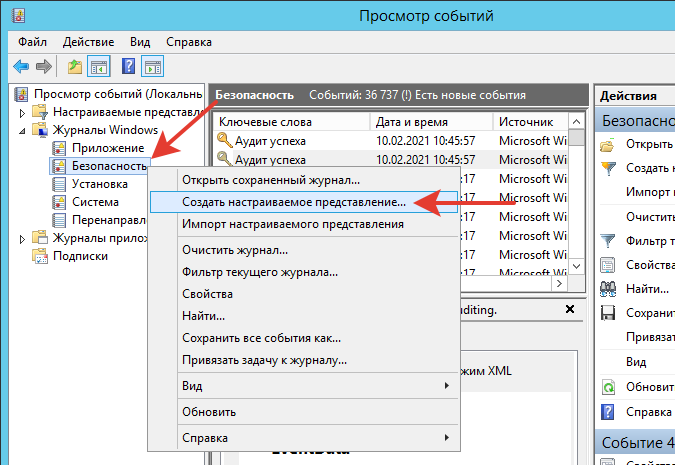Image resolution: width=675 pixels, height=465 pixels.
Task: Collapse the Журналы Windows tree node
Action: click(x=23, y=130)
